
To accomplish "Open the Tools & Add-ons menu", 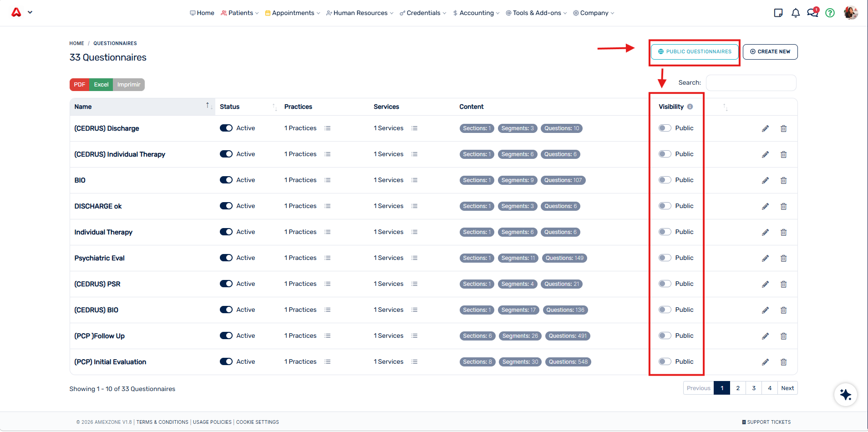I will coord(536,13).
